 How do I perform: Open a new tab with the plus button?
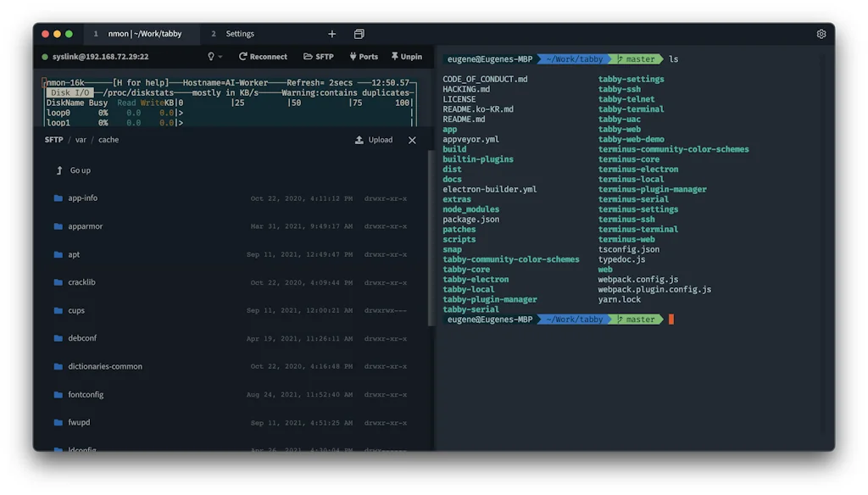tap(332, 33)
